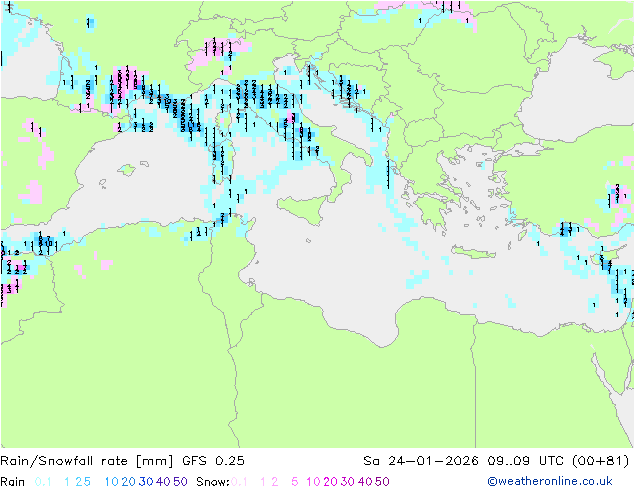
Task: Select the rain legend value 10
Action: pyautogui.click(x=112, y=482)
